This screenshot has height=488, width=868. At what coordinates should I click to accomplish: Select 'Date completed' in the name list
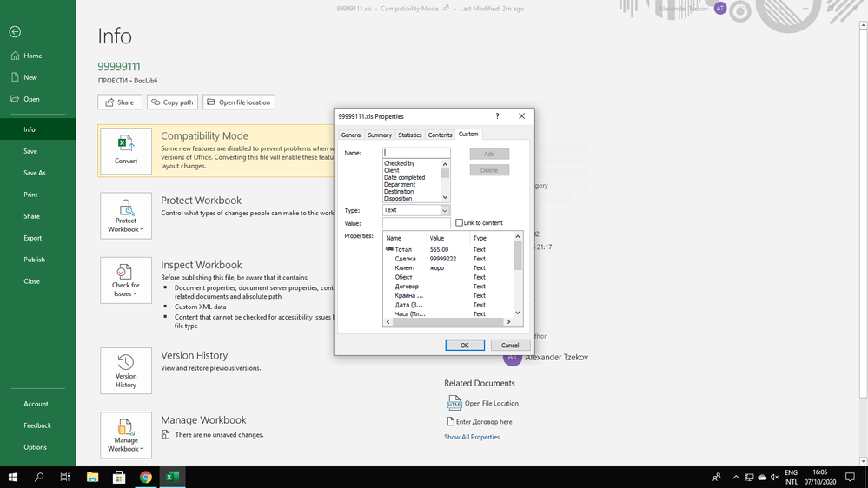[x=404, y=178]
